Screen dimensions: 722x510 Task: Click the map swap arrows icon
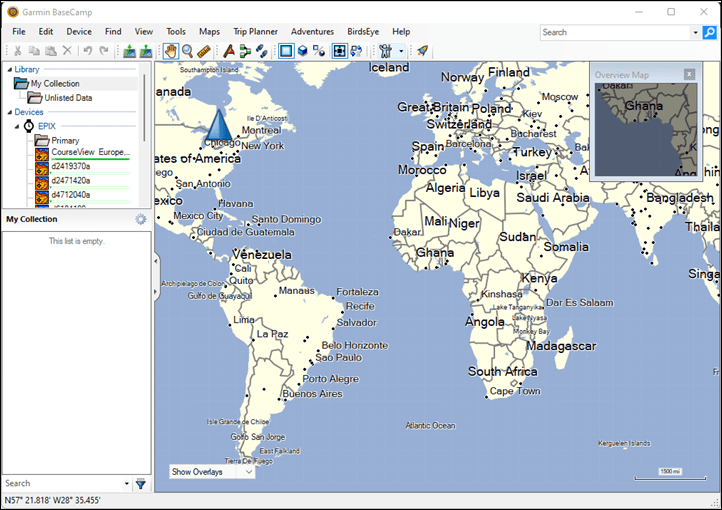point(356,51)
